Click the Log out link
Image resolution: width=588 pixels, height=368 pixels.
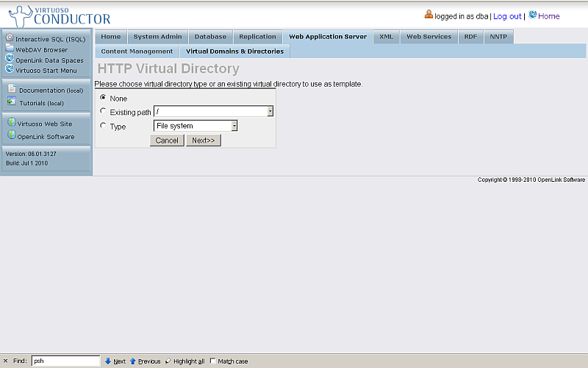coord(507,16)
